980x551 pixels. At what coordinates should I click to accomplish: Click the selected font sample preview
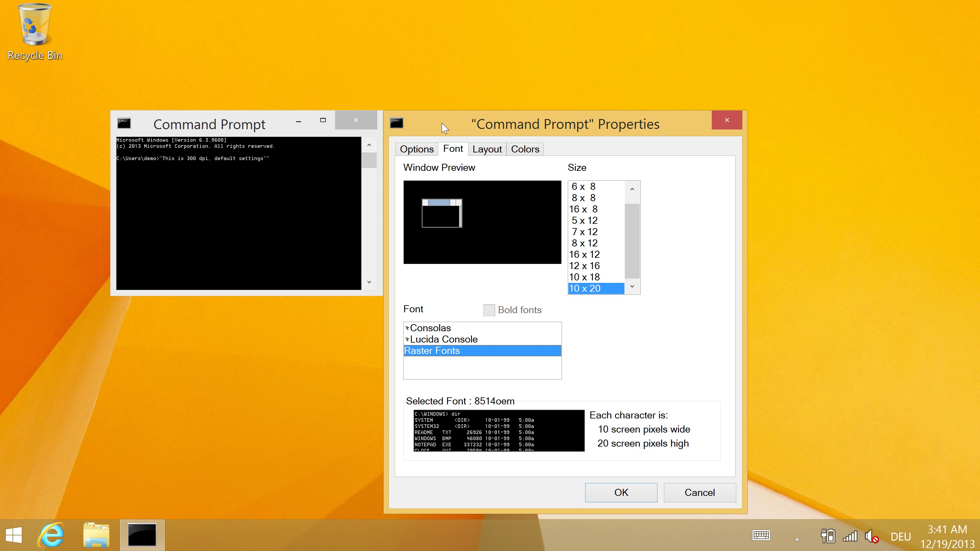499,430
